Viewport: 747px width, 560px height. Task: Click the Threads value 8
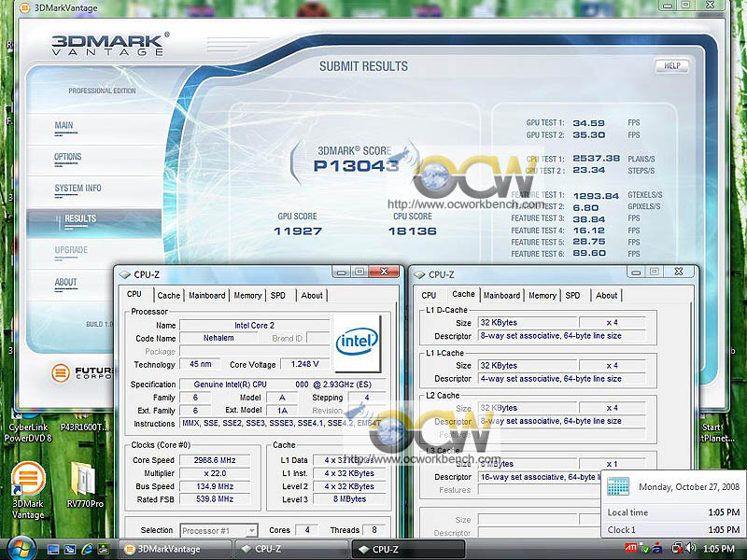[374, 530]
